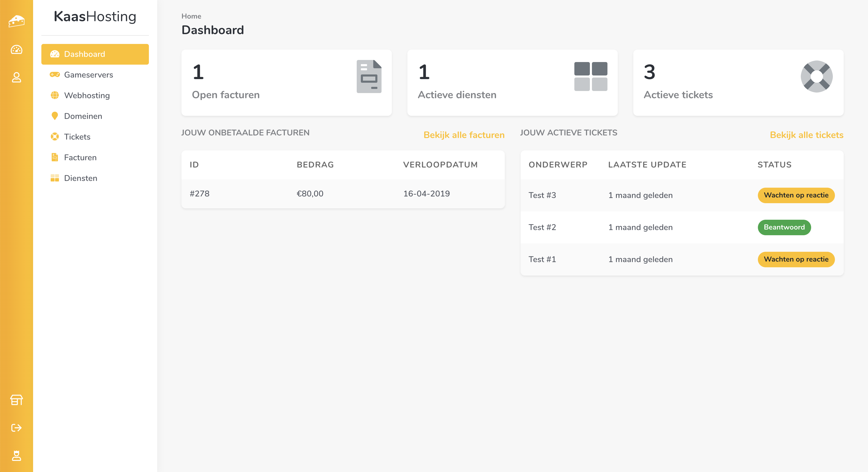This screenshot has height=472, width=868.
Task: Open the admin user icon at bottom
Action: pos(16,455)
